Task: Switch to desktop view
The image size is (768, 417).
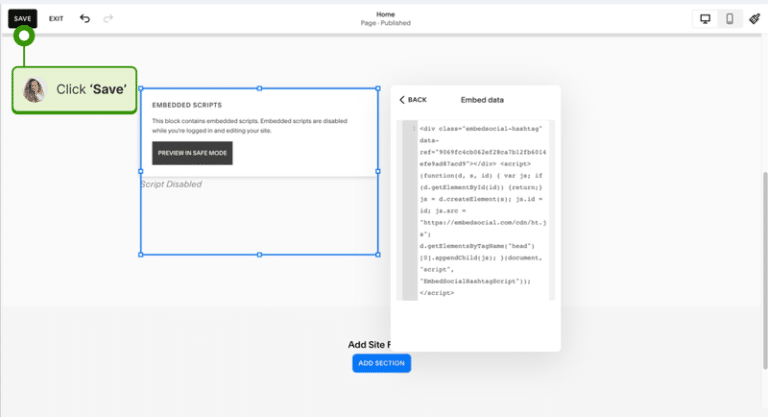Action: (705, 18)
